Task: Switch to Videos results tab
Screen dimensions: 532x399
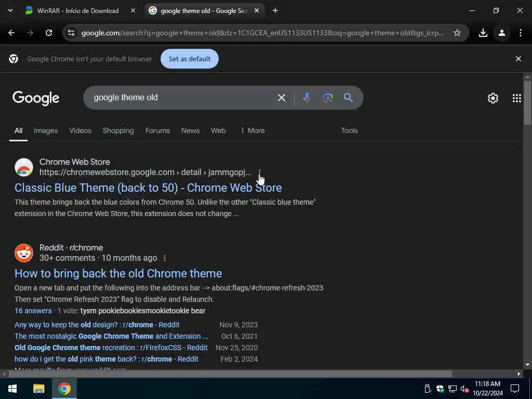Action: 81,130
